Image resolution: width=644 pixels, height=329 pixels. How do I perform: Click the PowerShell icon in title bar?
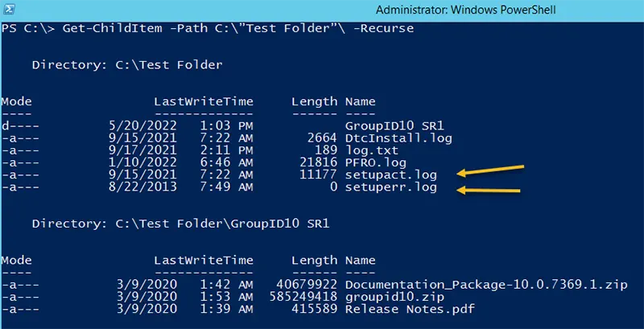click(x=10, y=9)
